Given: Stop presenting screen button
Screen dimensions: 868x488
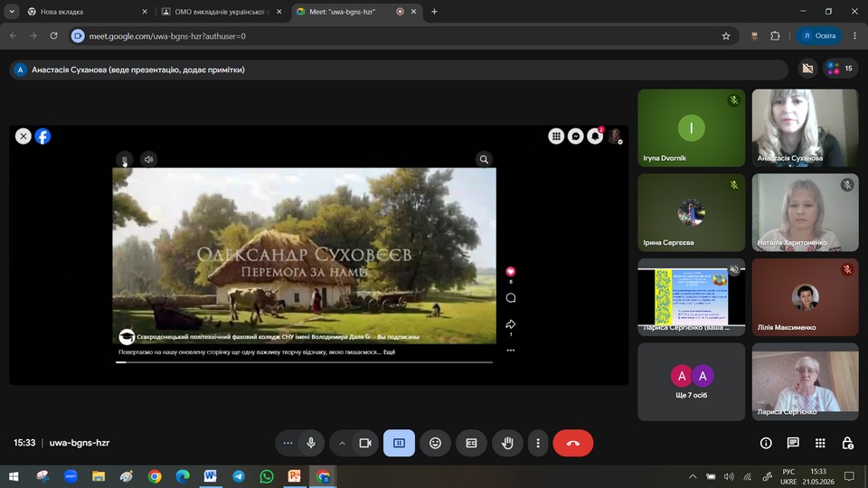Looking at the screenshot, I should 399,443.
